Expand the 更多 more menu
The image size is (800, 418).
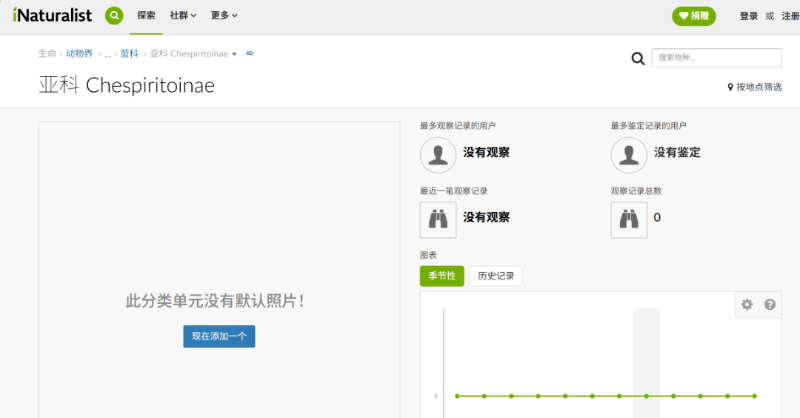pos(224,16)
